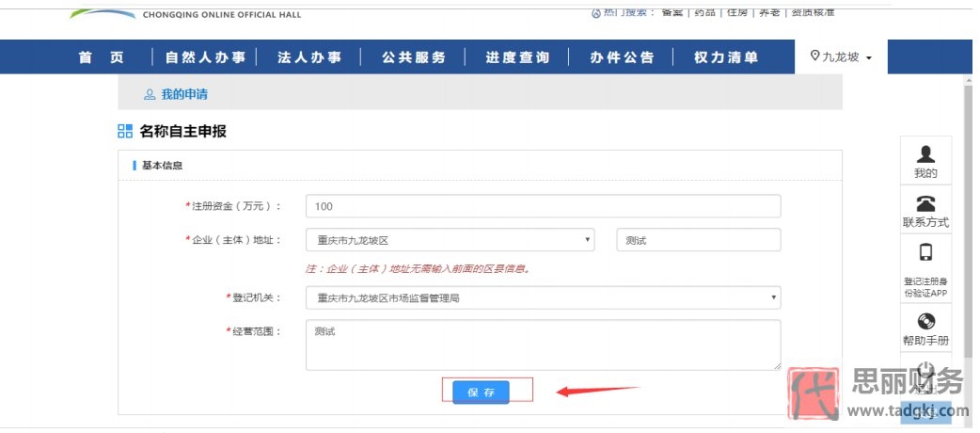The width and height of the screenshot is (980, 433).
Task: Select 进度查询 in the navigation bar
Action: pyautogui.click(x=517, y=57)
